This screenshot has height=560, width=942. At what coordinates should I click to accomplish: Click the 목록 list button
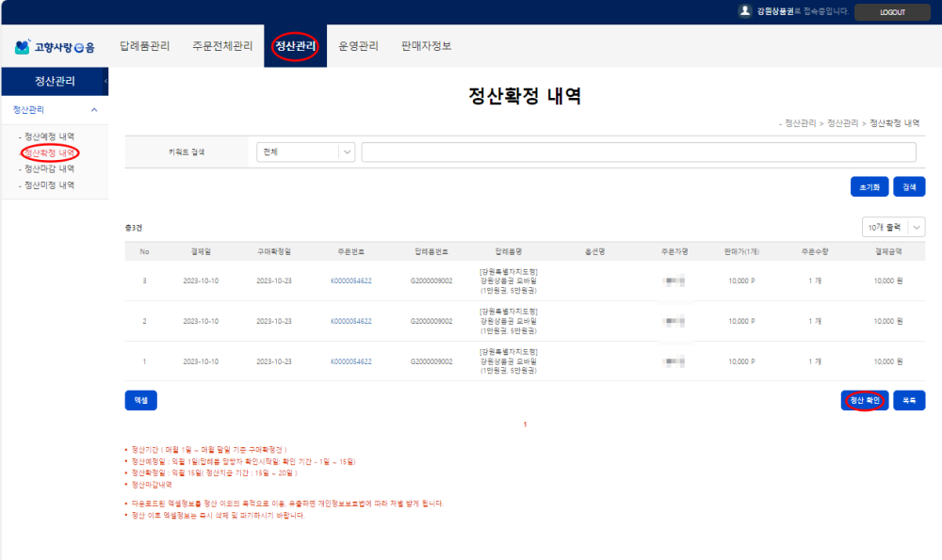[908, 400]
